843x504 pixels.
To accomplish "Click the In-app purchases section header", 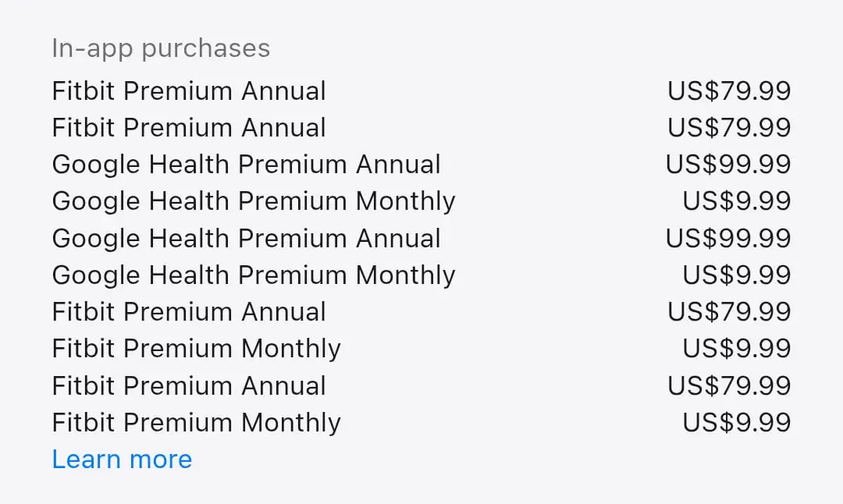I will click(x=161, y=48).
